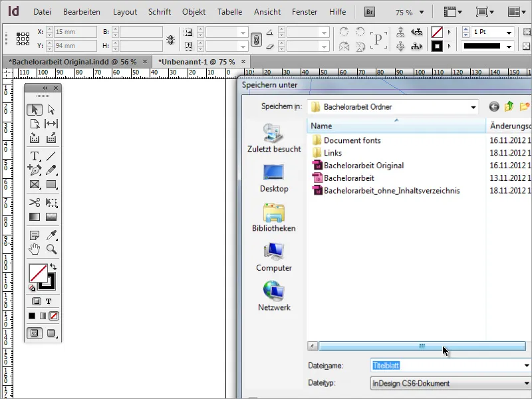
Task: Select the Eyedropper tool
Action: (52, 235)
